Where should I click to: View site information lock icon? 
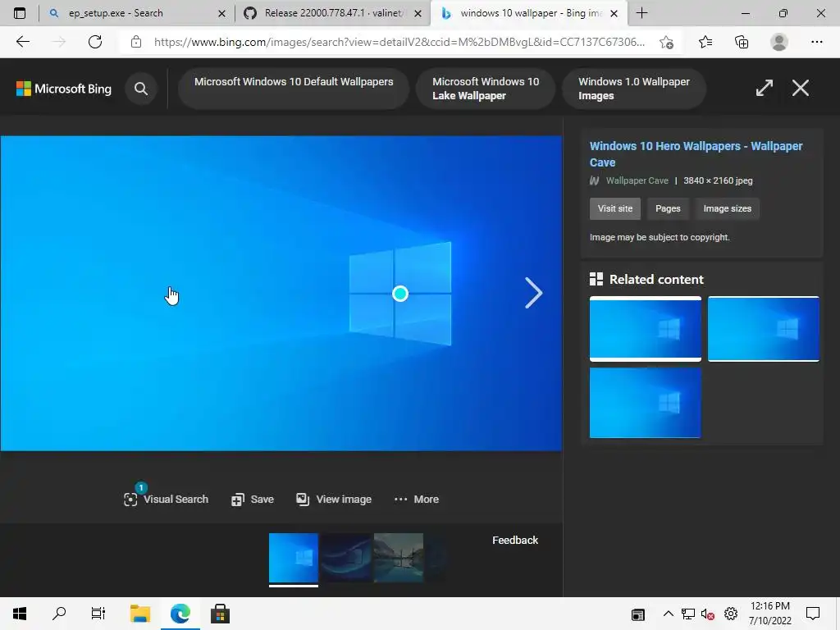136,42
